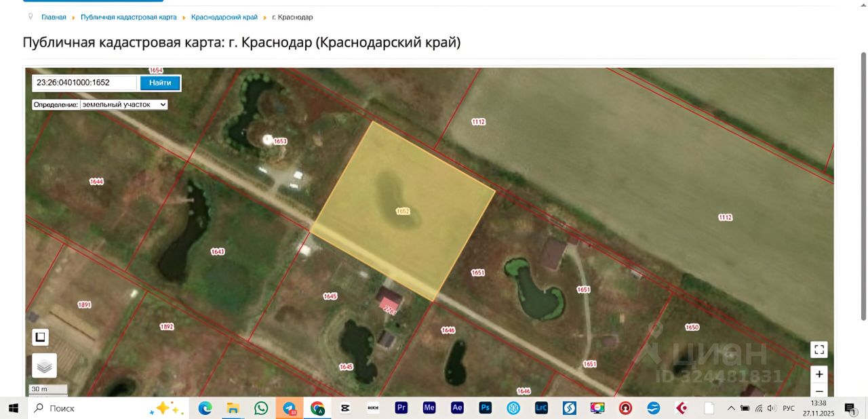Click the page vertical scrollbar
Viewport: 868px width, 419px height.
pyautogui.click(x=863, y=186)
